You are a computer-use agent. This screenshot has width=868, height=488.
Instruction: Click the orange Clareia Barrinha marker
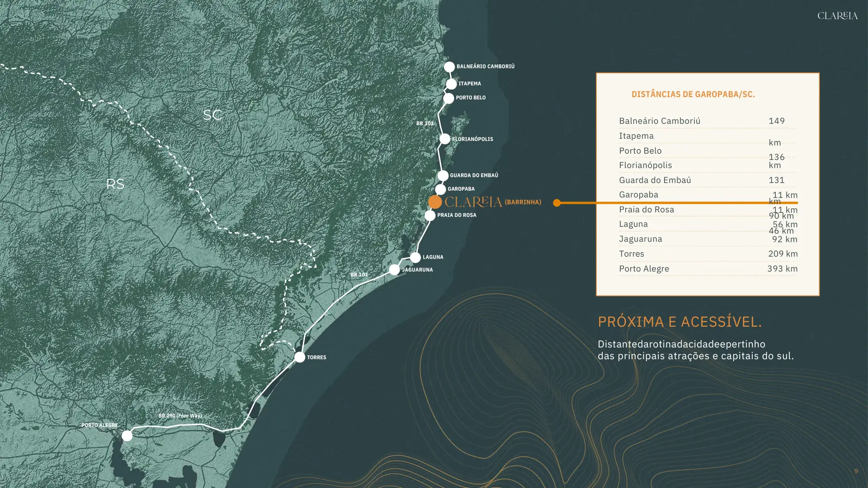435,202
